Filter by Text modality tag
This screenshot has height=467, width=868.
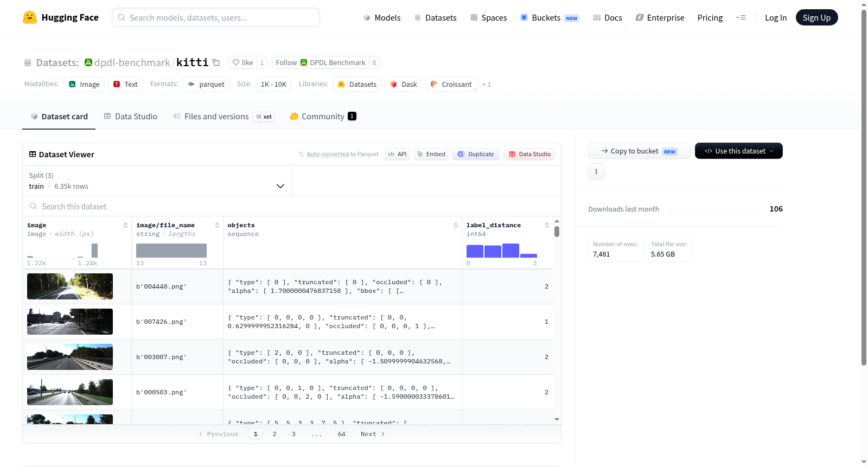tap(125, 84)
